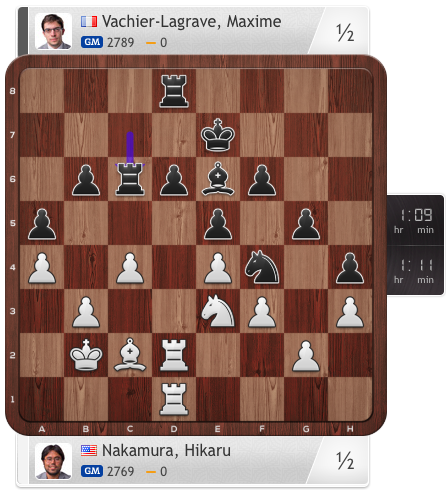The width and height of the screenshot is (446, 502).
Task: Click the Vachier-Lagrave, Maxime player name
Action: pyautogui.click(x=191, y=22)
